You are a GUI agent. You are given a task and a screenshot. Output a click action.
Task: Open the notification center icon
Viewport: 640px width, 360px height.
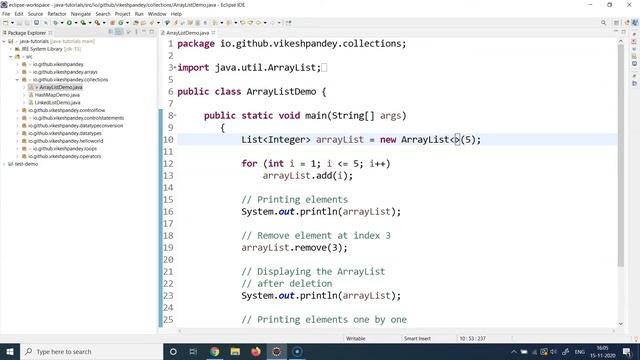click(x=627, y=351)
